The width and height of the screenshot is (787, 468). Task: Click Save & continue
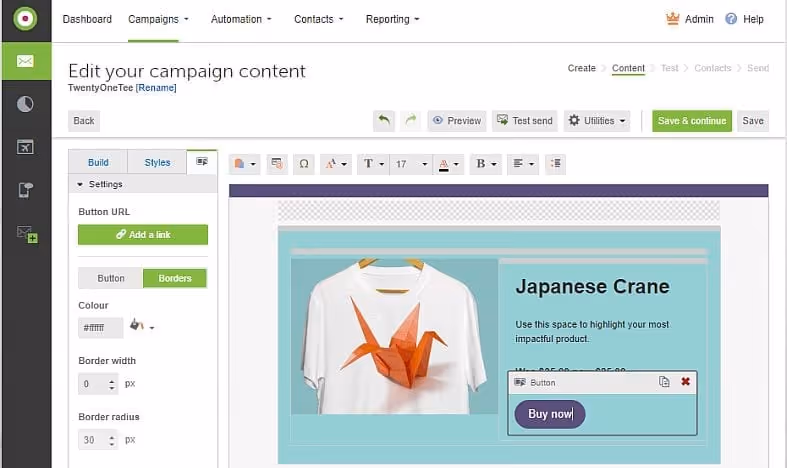click(692, 121)
